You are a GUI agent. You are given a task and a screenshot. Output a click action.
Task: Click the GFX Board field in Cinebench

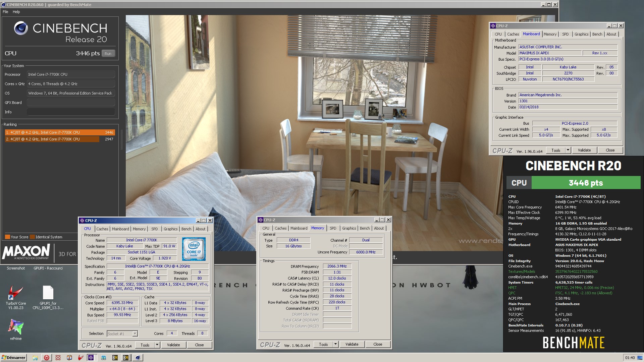(71, 103)
